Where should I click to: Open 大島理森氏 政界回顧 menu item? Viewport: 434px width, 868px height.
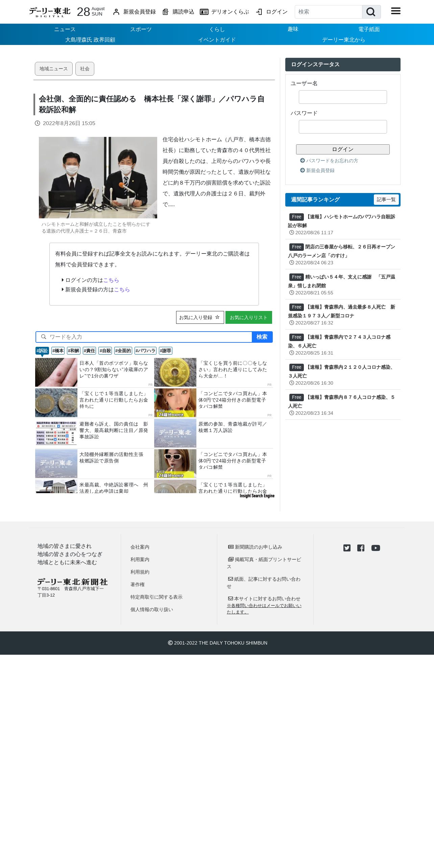pyautogui.click(x=90, y=40)
